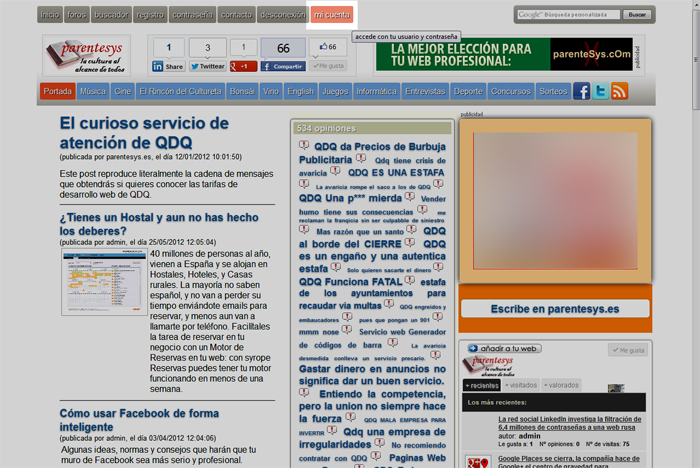Open 'Cómo usar Facebook de forma inteligente'
The height and width of the screenshot is (468, 700).
[139, 420]
